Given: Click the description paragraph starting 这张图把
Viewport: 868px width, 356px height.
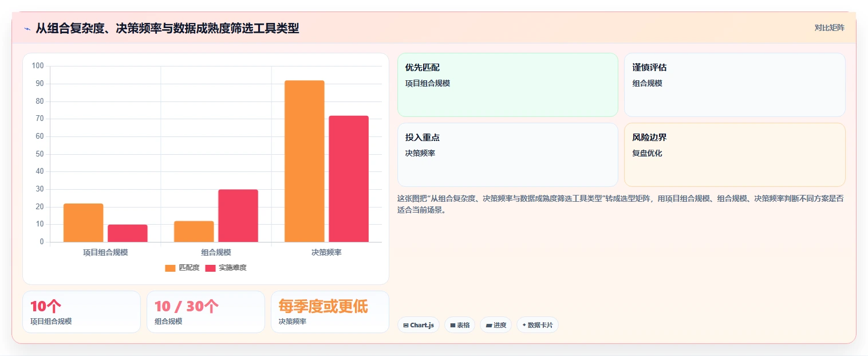Looking at the screenshot, I should (x=620, y=204).
